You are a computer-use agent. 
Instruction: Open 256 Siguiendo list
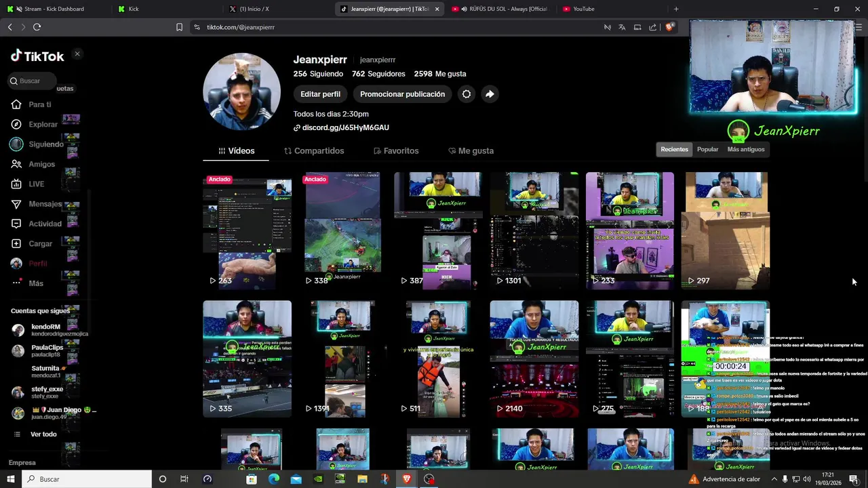click(x=318, y=74)
